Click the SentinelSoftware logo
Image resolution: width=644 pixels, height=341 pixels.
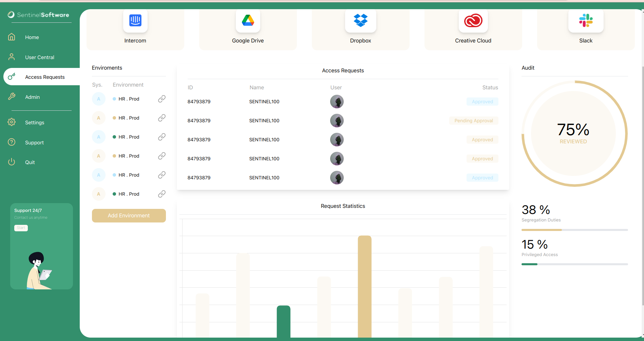(38, 15)
